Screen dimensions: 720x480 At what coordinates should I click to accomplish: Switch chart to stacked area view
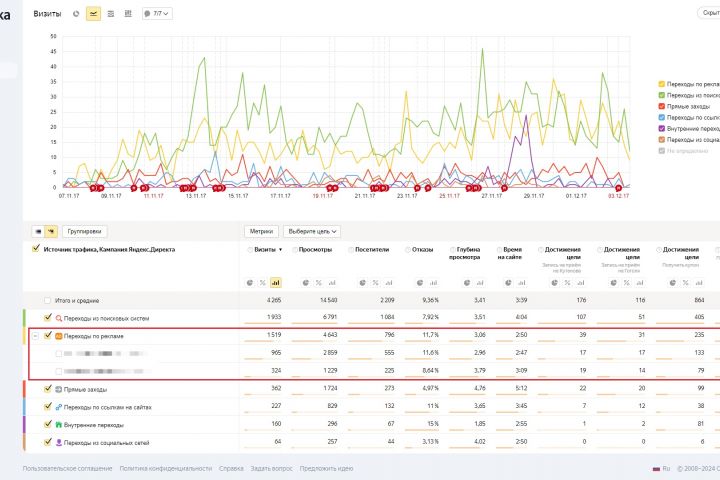pos(111,14)
